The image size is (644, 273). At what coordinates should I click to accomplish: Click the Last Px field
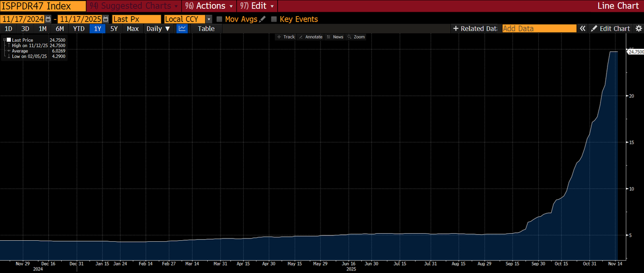tap(136, 19)
